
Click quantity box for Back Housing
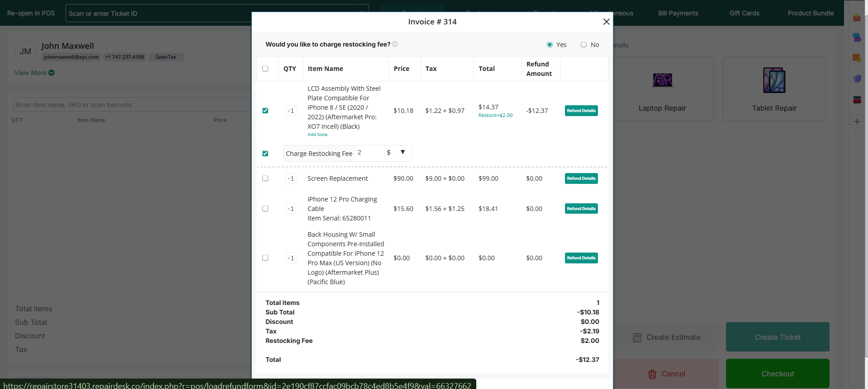(291, 258)
